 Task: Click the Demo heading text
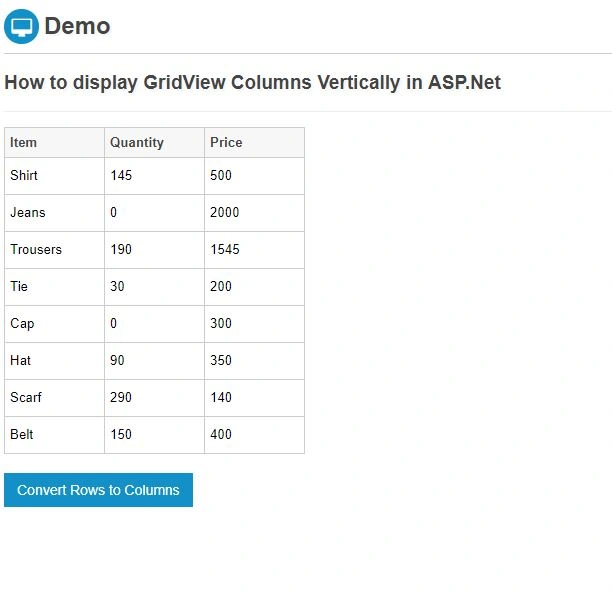[77, 26]
